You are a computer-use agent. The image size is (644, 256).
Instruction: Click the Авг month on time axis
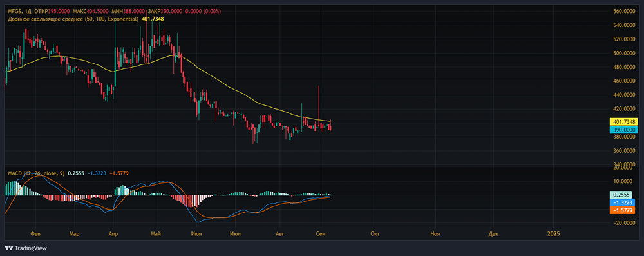click(x=279, y=234)
